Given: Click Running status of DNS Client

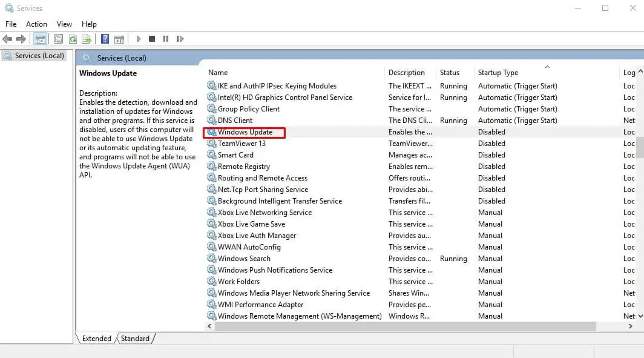Looking at the screenshot, I should click(x=453, y=121).
